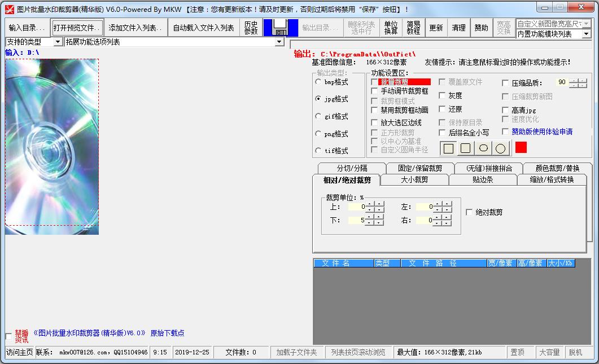Click the 右 right crop value field
Viewport: 599px width, 364px height.
pyautogui.click(x=425, y=220)
